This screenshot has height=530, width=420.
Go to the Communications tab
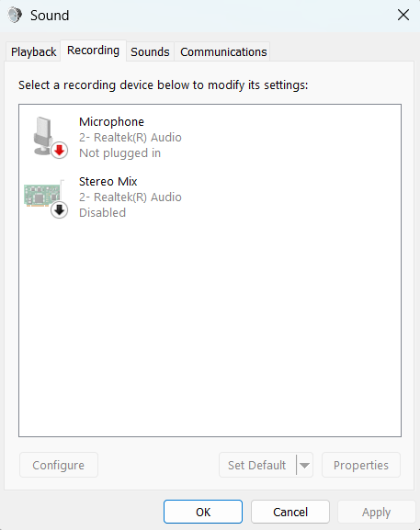223,51
